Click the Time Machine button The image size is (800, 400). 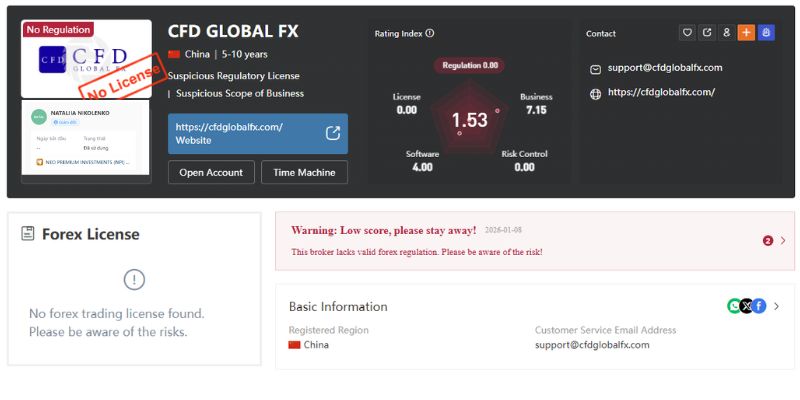[x=304, y=172]
